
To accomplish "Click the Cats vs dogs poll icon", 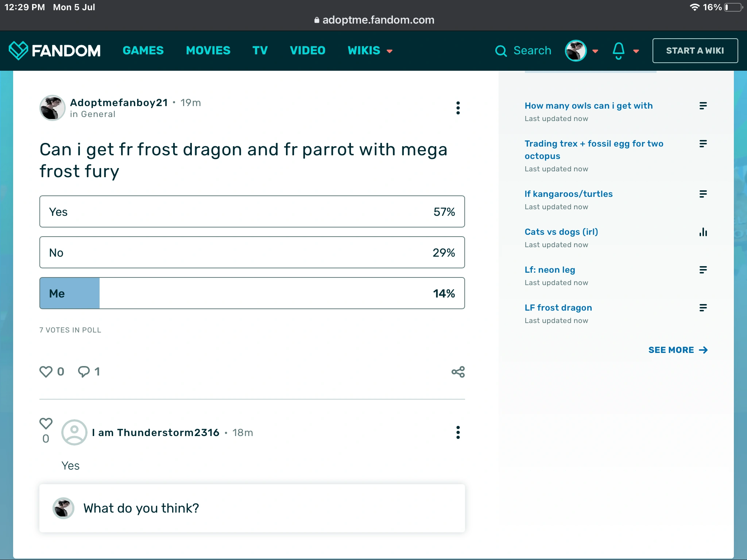I will tap(703, 232).
